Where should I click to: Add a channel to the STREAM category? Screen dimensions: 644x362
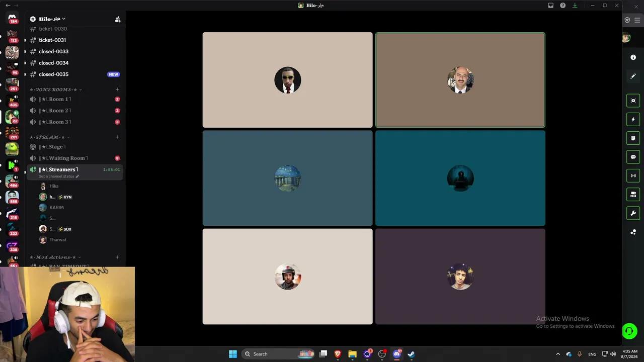tap(117, 137)
